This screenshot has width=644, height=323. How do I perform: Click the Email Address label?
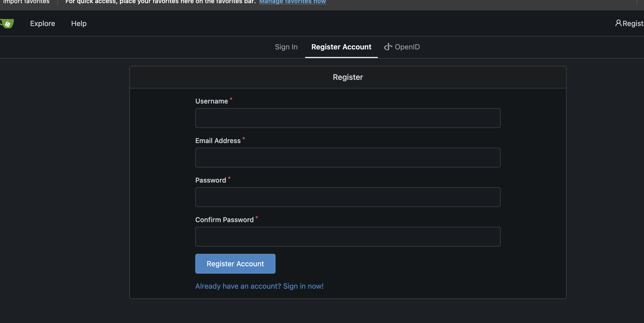218,141
